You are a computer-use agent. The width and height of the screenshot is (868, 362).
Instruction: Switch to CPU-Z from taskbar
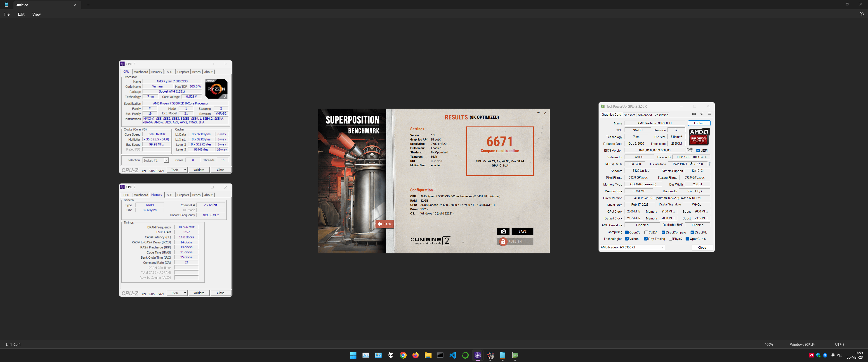pyautogui.click(x=478, y=355)
